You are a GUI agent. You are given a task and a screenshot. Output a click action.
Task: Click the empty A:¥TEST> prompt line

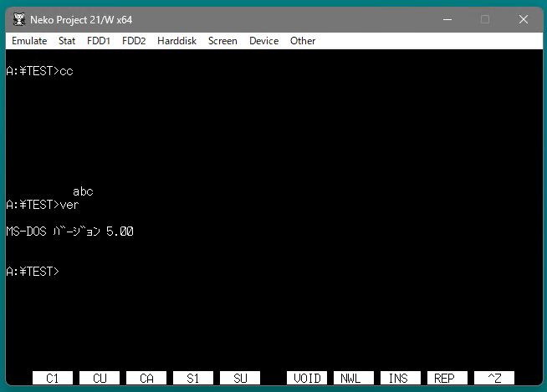pyautogui.click(x=33, y=272)
